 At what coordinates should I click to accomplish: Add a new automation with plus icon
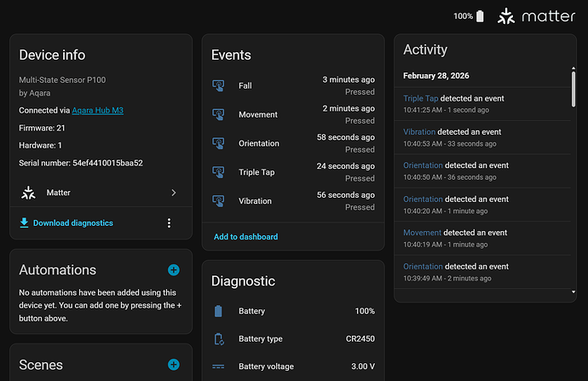[174, 270]
